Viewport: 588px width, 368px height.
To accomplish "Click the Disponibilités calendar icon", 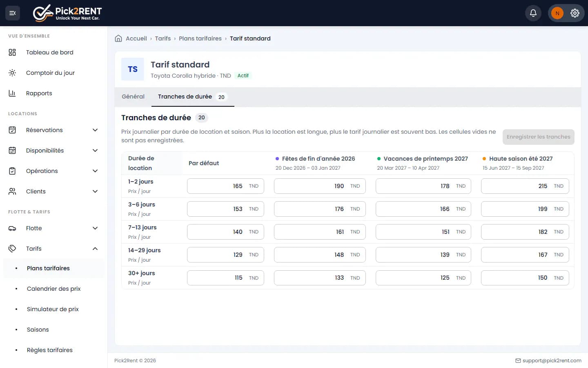I will pyautogui.click(x=12, y=150).
